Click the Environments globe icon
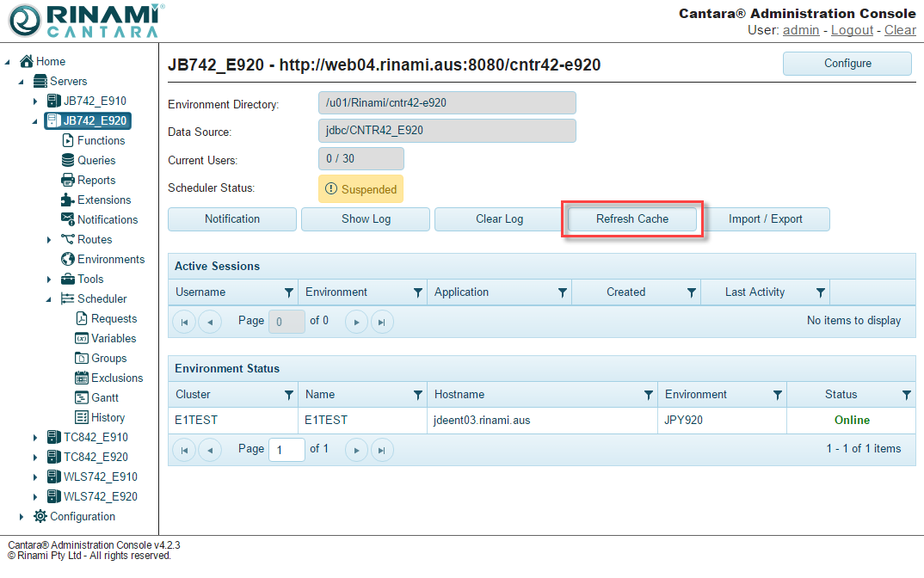 tap(68, 259)
